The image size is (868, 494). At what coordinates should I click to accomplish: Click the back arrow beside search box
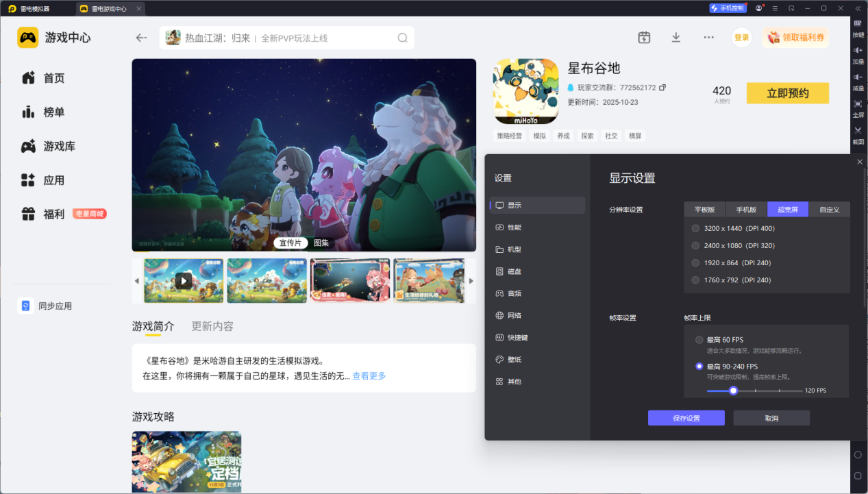(x=141, y=38)
